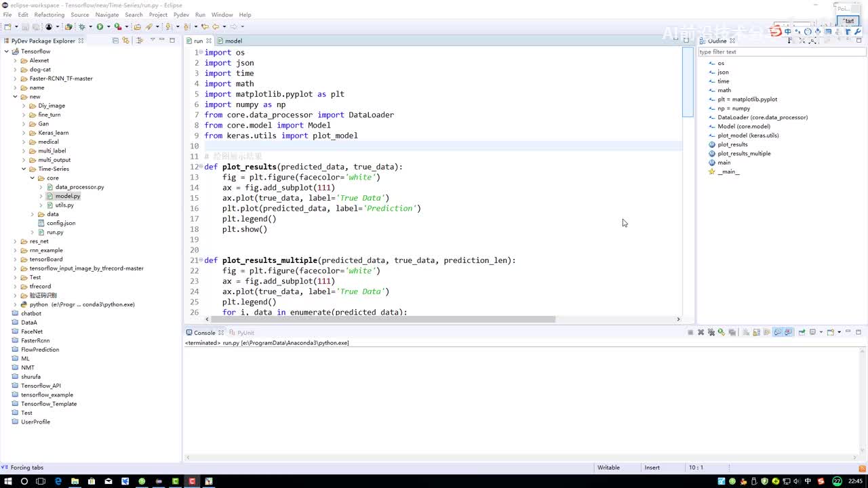Open model.py in Package Explorer
The image size is (868, 488).
(67, 196)
